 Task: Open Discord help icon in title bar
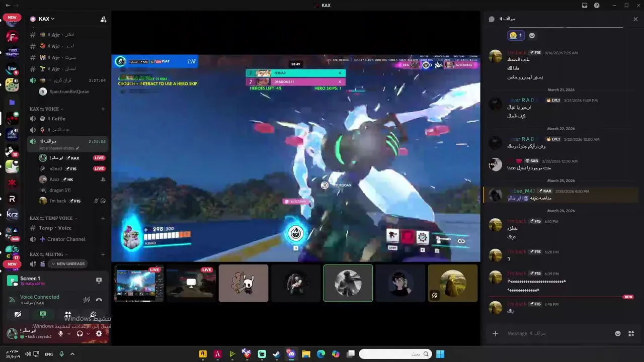[597, 6]
